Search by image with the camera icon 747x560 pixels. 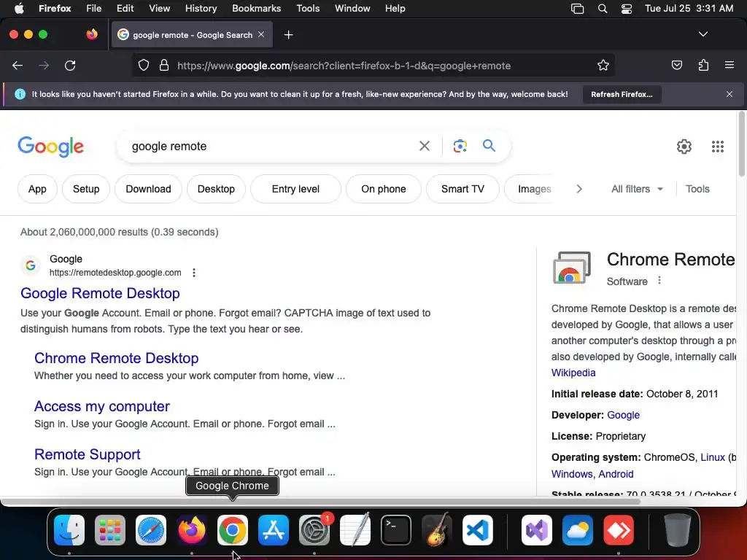(x=460, y=146)
